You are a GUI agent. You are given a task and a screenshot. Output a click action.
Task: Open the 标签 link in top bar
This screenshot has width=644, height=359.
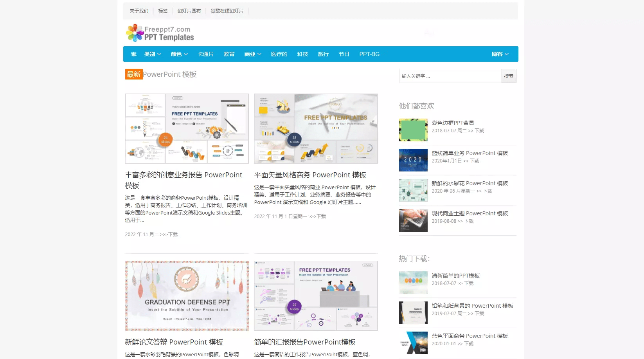163,11
